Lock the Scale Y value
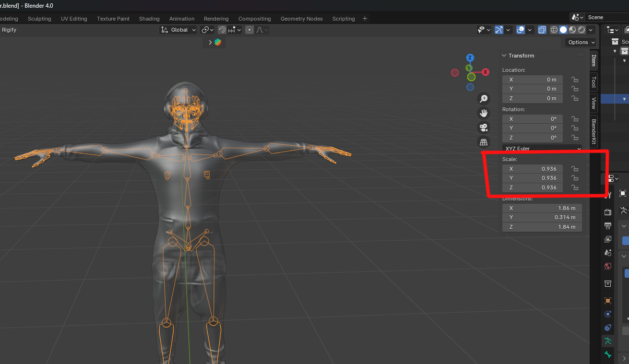629x364 pixels. [x=574, y=178]
